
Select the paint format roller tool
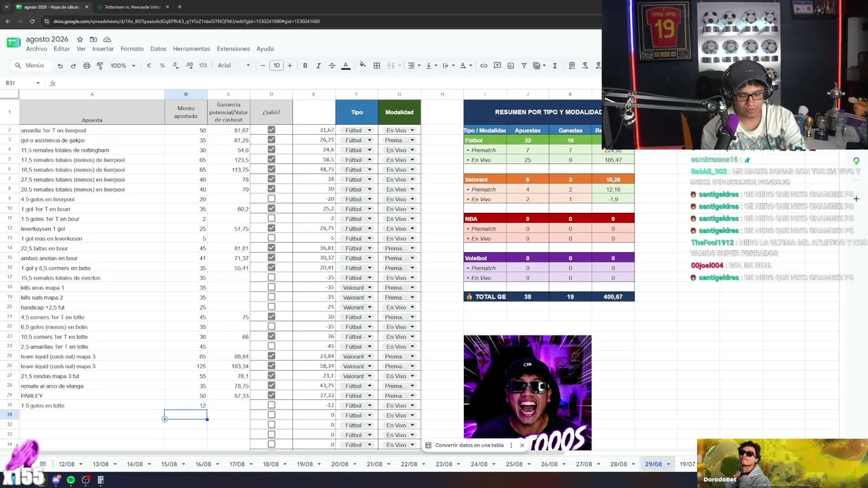click(100, 66)
